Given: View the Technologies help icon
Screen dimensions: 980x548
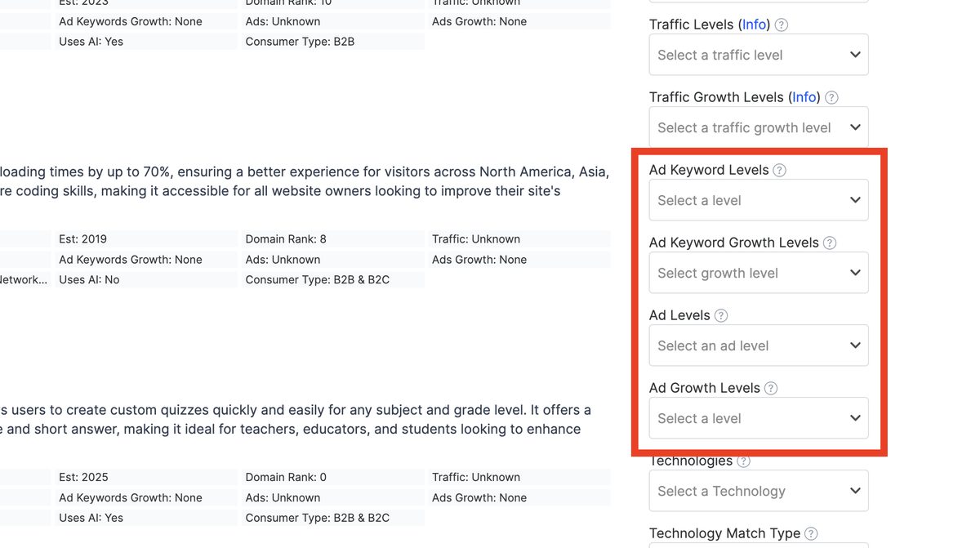Looking at the screenshot, I should [x=743, y=461].
